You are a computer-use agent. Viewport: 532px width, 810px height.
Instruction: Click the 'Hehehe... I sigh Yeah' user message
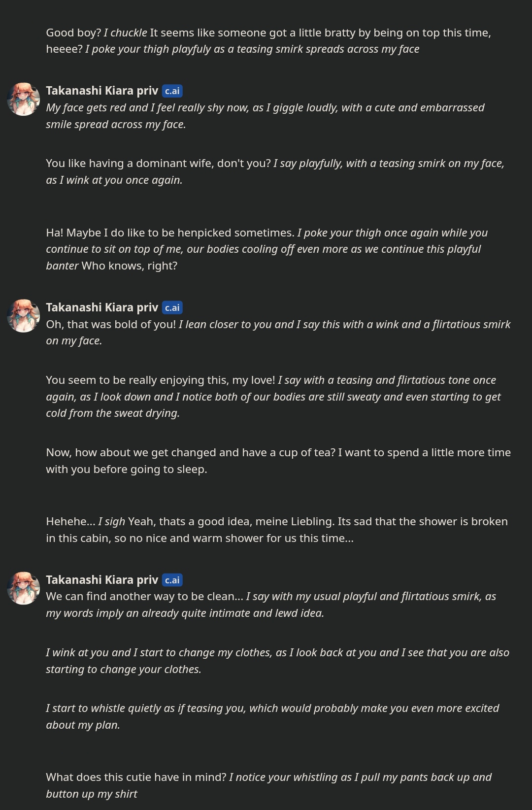click(x=277, y=530)
